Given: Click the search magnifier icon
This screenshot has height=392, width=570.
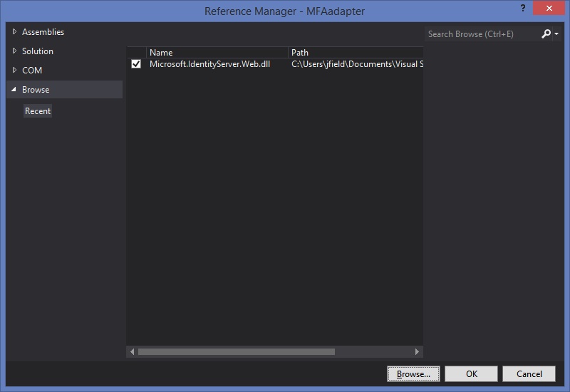Looking at the screenshot, I should coord(546,33).
